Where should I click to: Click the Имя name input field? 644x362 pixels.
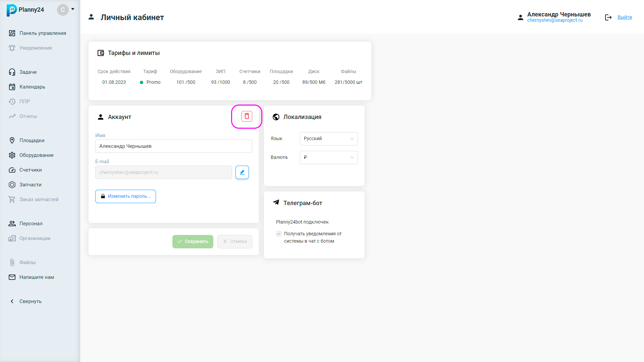[x=174, y=146]
